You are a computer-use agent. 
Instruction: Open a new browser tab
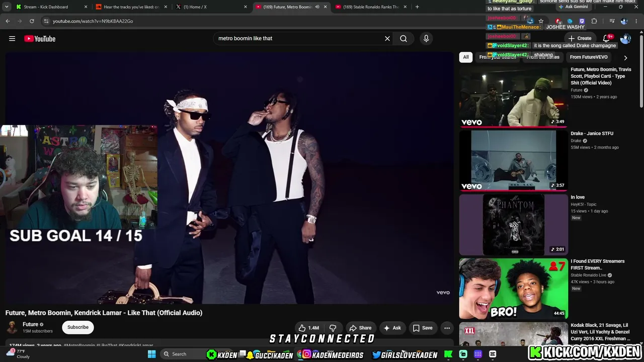(x=417, y=7)
